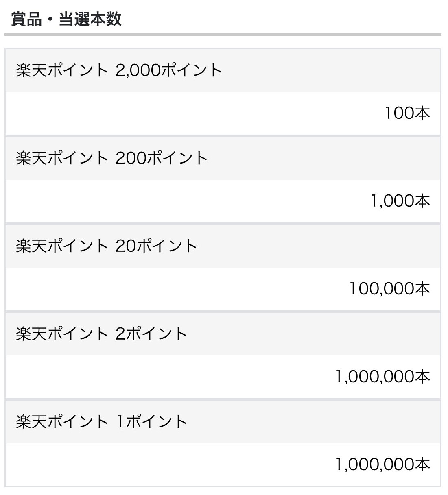
Task: Select the 楽天ポイント 20ポイント prize label
Action: pyautogui.click(x=107, y=246)
